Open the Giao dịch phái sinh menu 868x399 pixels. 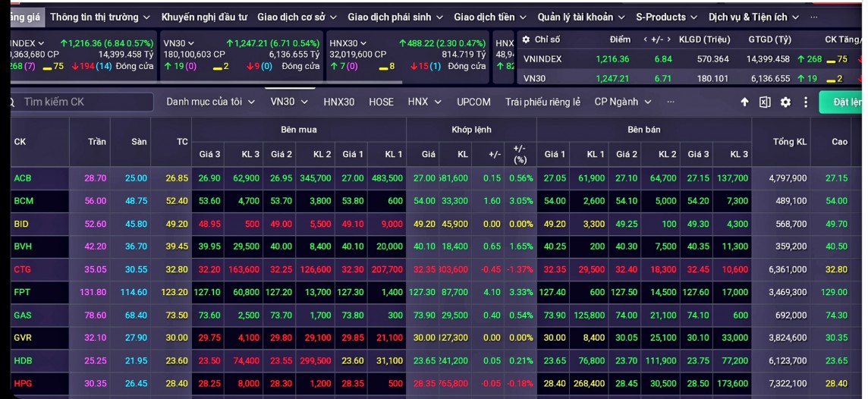[395, 17]
